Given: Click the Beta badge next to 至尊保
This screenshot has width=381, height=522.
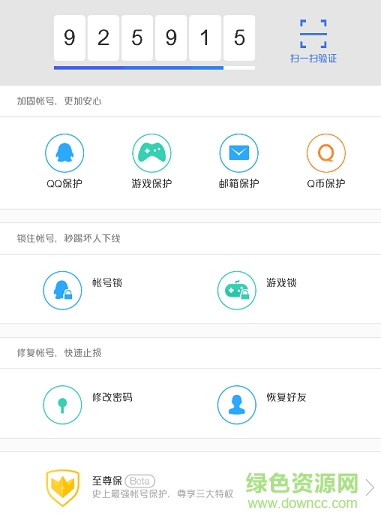Looking at the screenshot, I should point(140,481).
